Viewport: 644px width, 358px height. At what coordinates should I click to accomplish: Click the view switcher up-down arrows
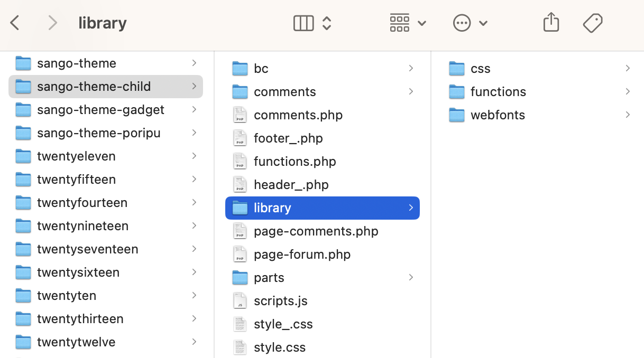click(327, 23)
